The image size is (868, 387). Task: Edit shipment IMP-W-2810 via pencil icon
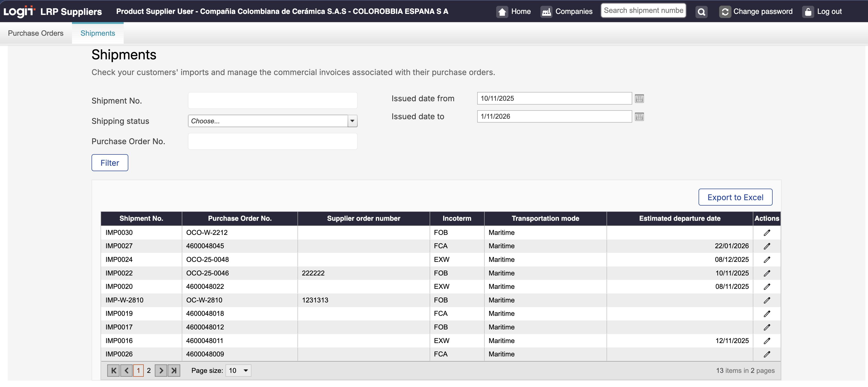coord(767,300)
